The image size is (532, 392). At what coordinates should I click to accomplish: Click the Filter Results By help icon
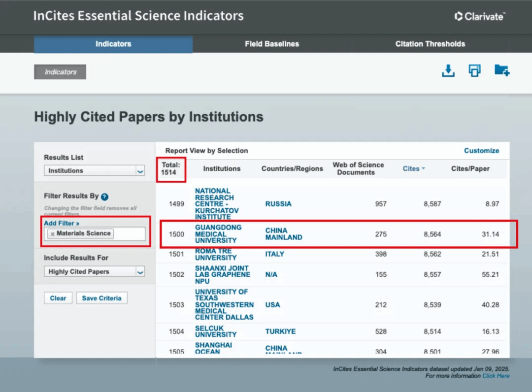point(104,196)
